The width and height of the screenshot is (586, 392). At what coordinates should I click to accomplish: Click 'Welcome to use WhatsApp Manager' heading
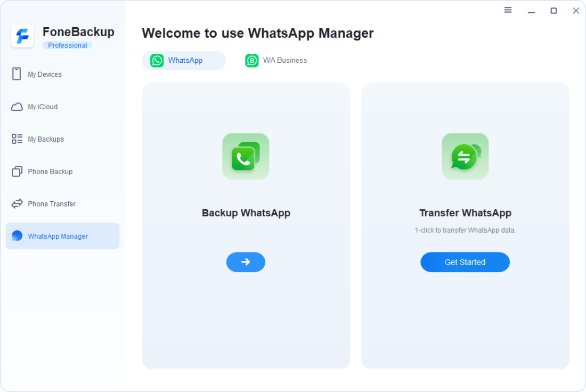[x=257, y=33]
